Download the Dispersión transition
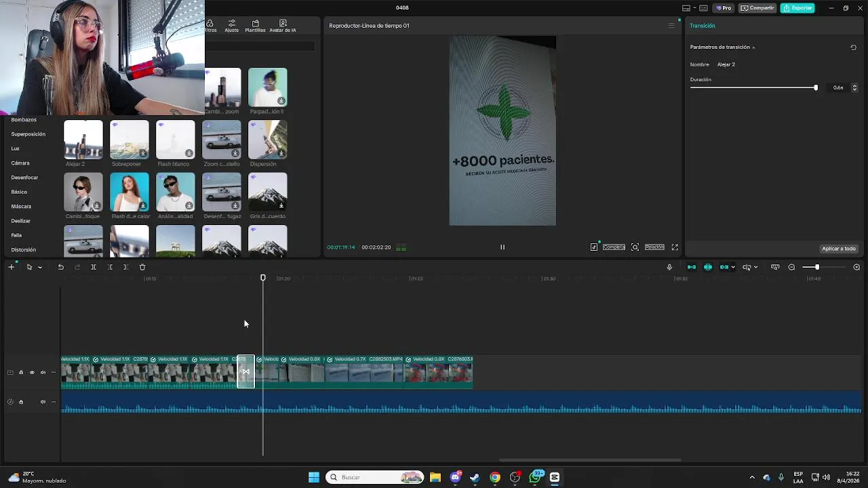 281,153
